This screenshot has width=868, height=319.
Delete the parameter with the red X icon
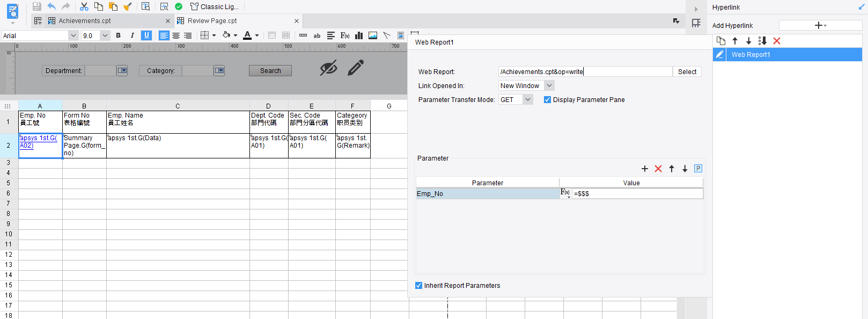pos(658,169)
